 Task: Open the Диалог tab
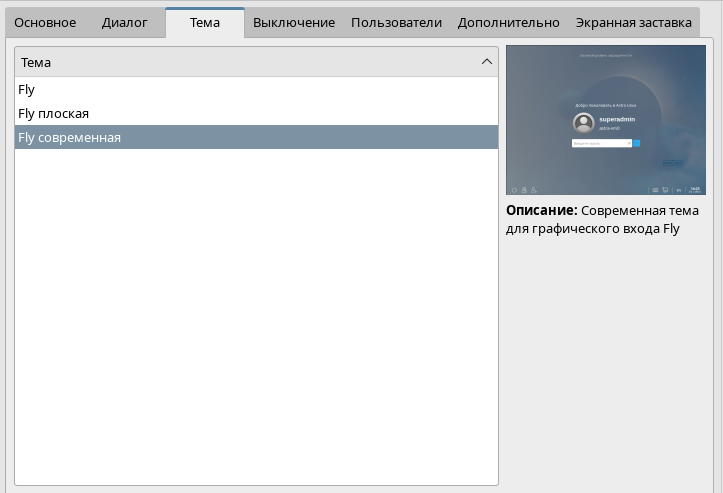pos(124,23)
